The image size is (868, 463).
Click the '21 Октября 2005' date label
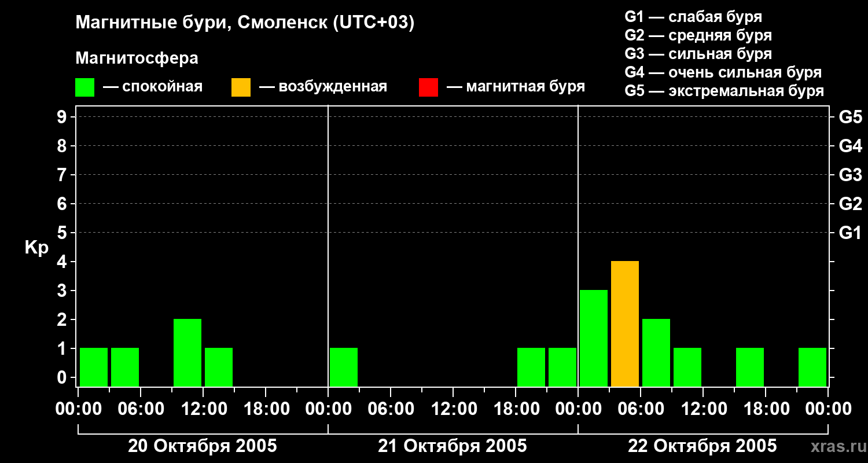click(453, 446)
